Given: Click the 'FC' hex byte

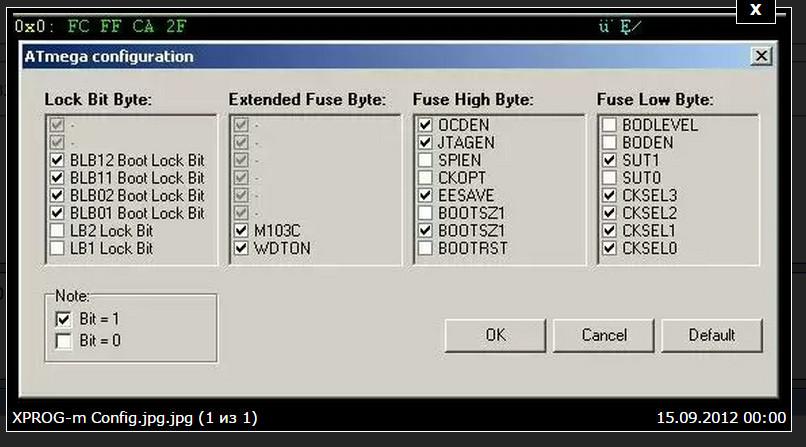Looking at the screenshot, I should (79, 26).
